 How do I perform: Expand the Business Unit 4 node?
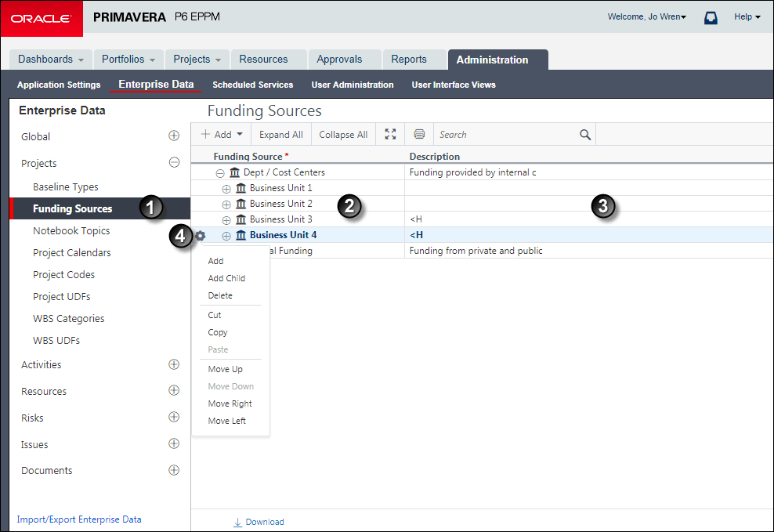click(226, 237)
